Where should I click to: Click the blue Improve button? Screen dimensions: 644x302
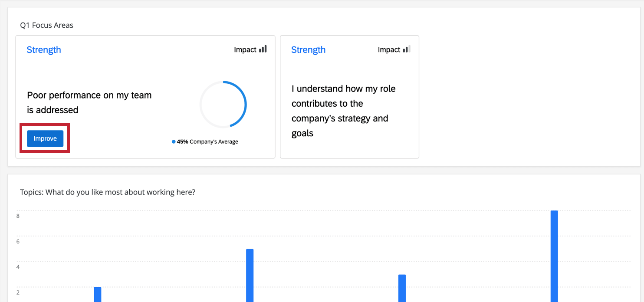[x=45, y=139]
